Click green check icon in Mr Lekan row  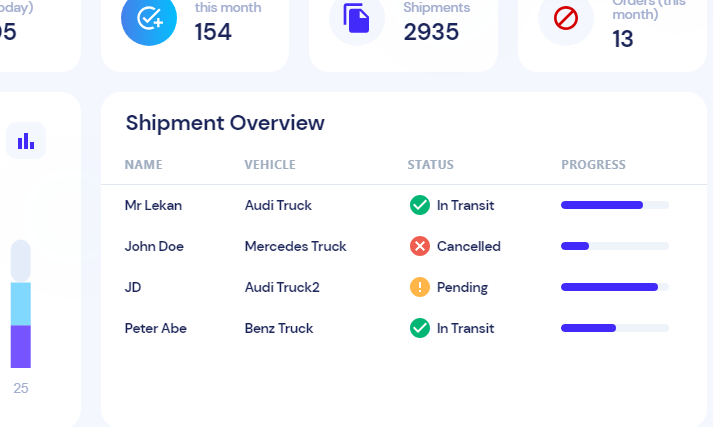pyautogui.click(x=420, y=205)
